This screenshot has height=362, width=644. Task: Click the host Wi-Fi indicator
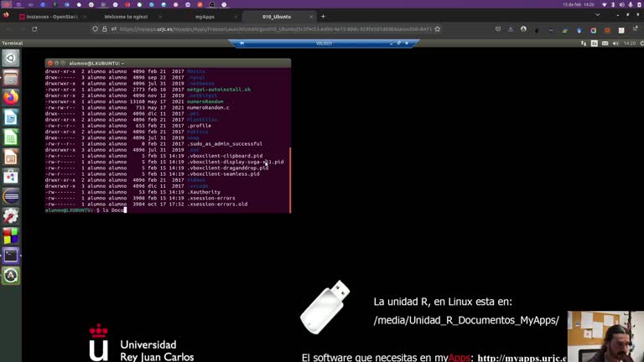point(604,4)
